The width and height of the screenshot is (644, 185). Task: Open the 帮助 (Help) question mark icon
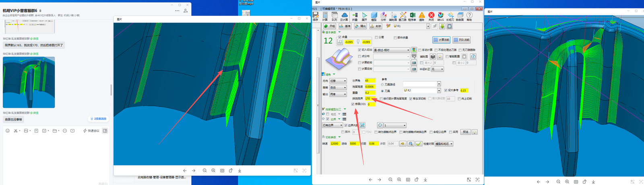coord(469,16)
